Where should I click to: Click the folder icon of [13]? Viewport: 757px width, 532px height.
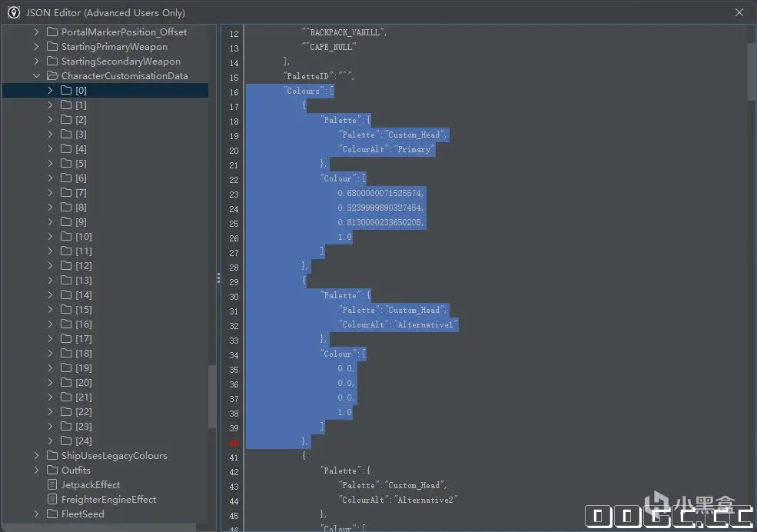66,280
